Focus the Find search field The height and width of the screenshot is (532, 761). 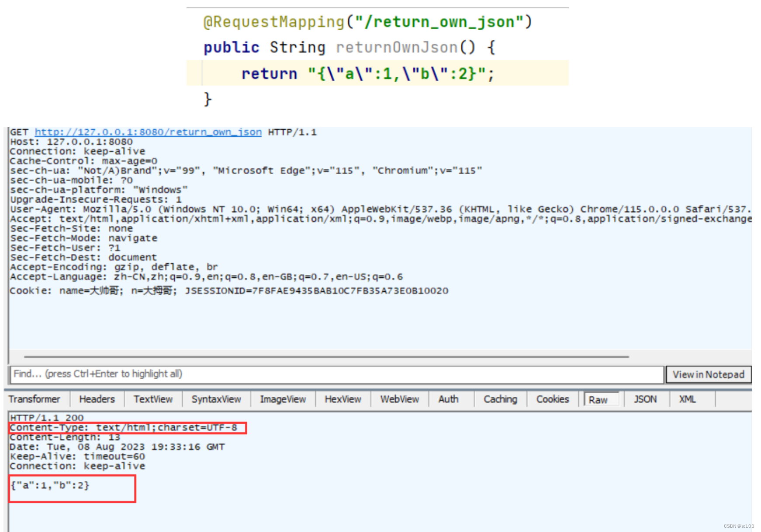[x=336, y=374]
